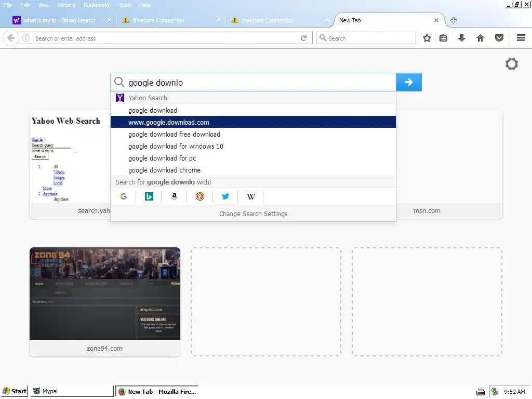The height and width of the screenshot is (399, 532).
Task: Open Help menu
Action: [x=145, y=5]
